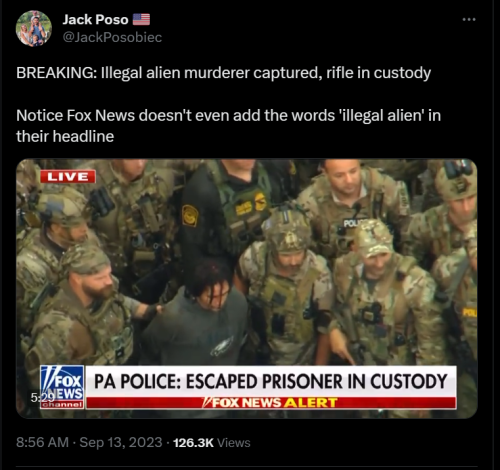Screen dimensions: 500x470
Task: Select the 'Notice Fox News doesn't' paragraph
Action: [228, 126]
